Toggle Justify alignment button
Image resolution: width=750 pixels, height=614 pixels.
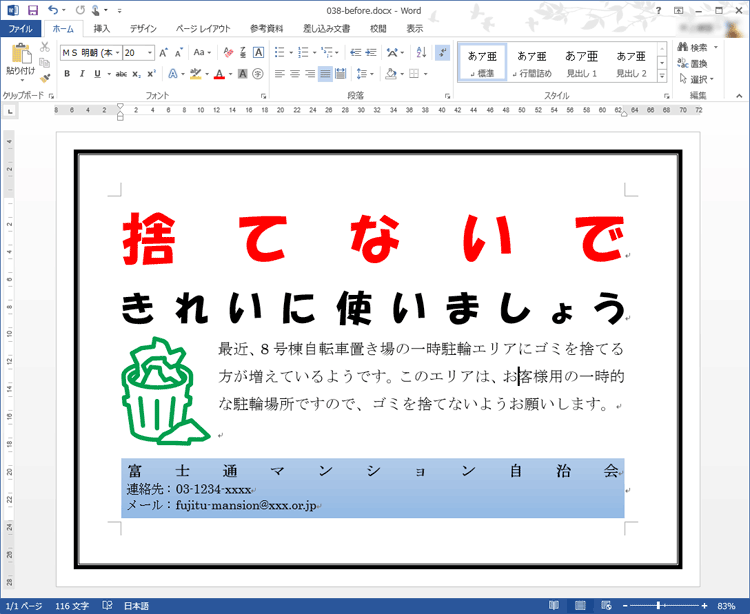coord(325,74)
